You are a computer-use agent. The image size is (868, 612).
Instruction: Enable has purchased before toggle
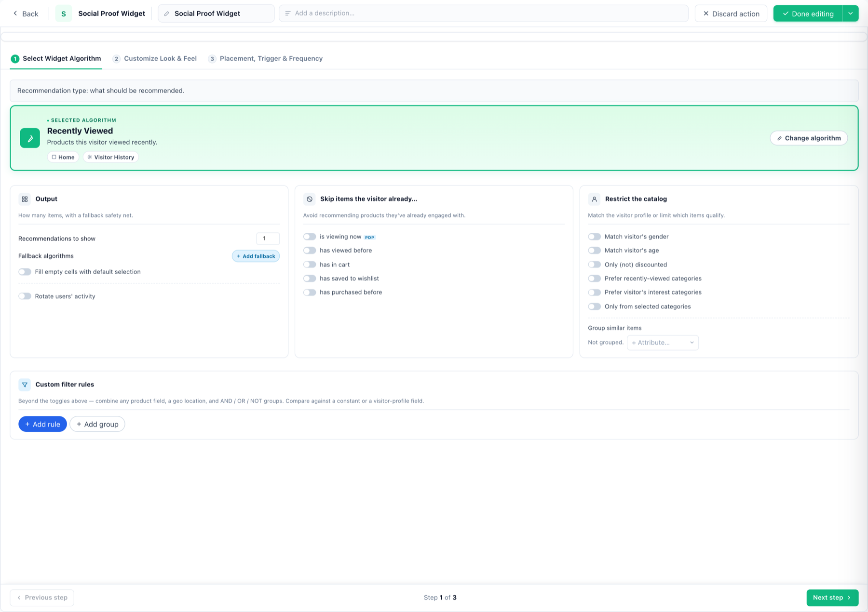310,293
